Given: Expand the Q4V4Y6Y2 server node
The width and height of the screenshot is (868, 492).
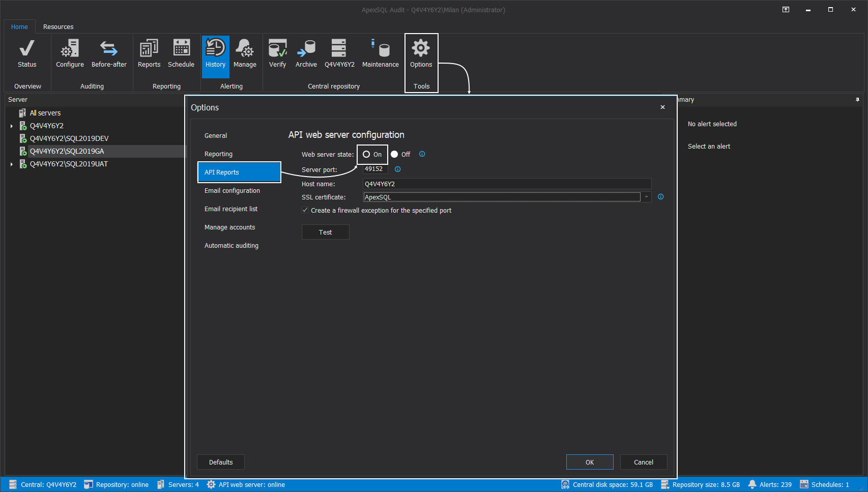Looking at the screenshot, I should (12, 126).
